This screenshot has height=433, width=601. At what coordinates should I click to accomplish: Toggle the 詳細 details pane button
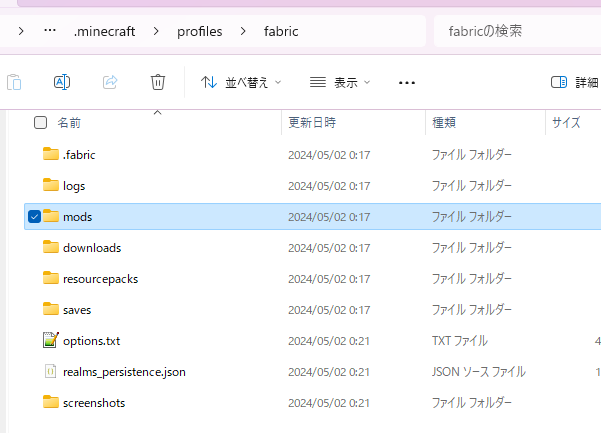click(x=575, y=82)
